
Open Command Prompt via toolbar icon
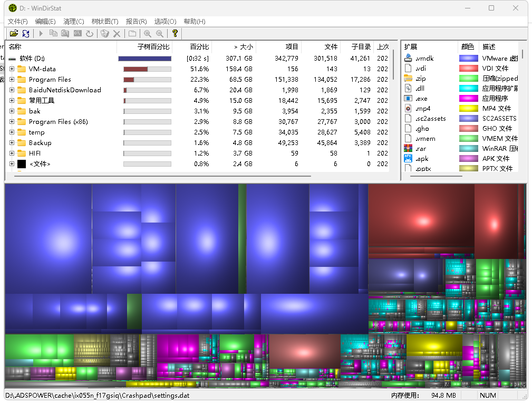pos(78,34)
